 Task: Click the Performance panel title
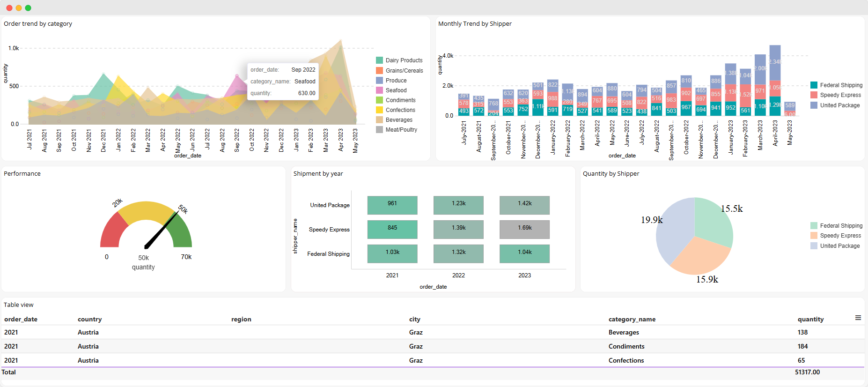pos(22,174)
